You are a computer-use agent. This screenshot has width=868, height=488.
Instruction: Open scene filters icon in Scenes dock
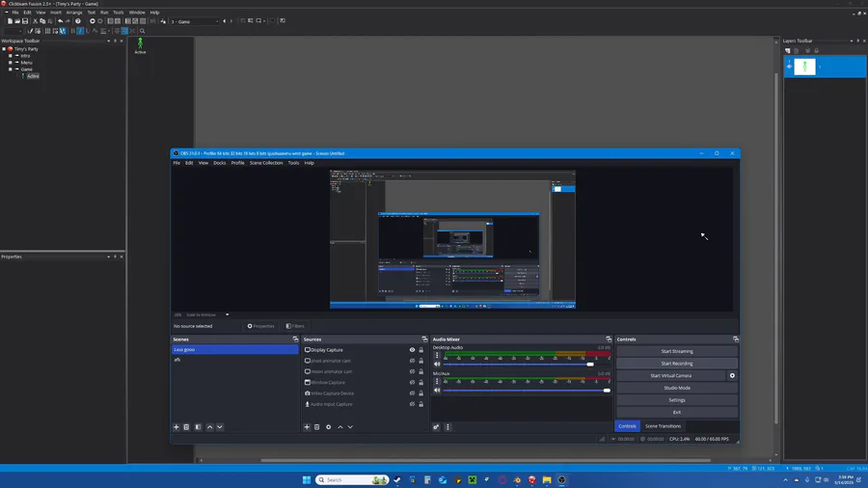(x=198, y=427)
